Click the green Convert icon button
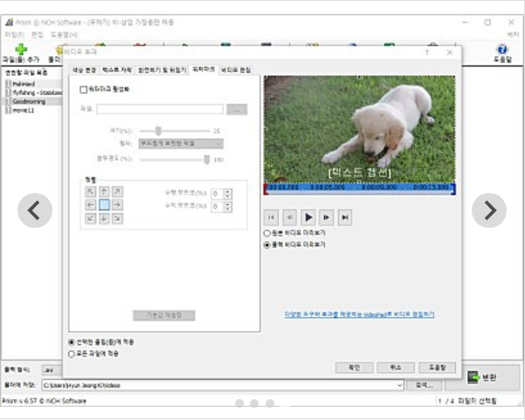 pos(473,377)
